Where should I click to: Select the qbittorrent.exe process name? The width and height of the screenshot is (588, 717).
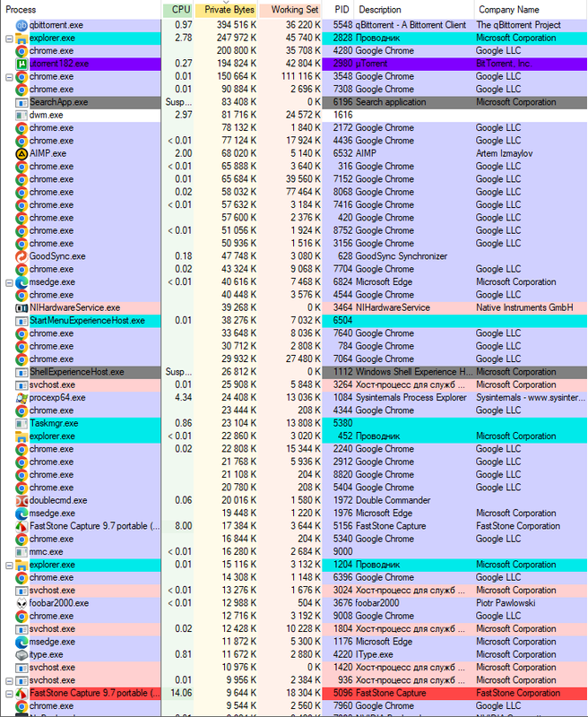56,25
